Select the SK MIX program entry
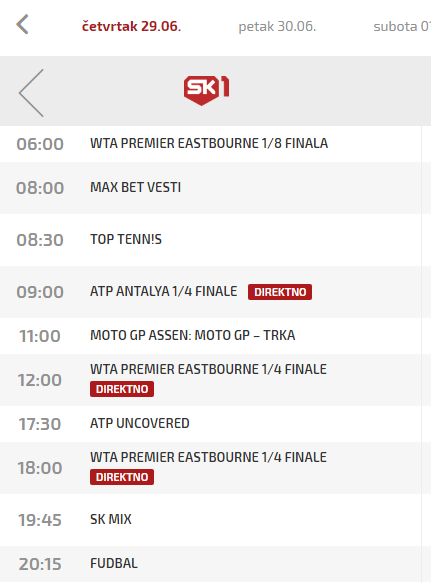 (111, 519)
